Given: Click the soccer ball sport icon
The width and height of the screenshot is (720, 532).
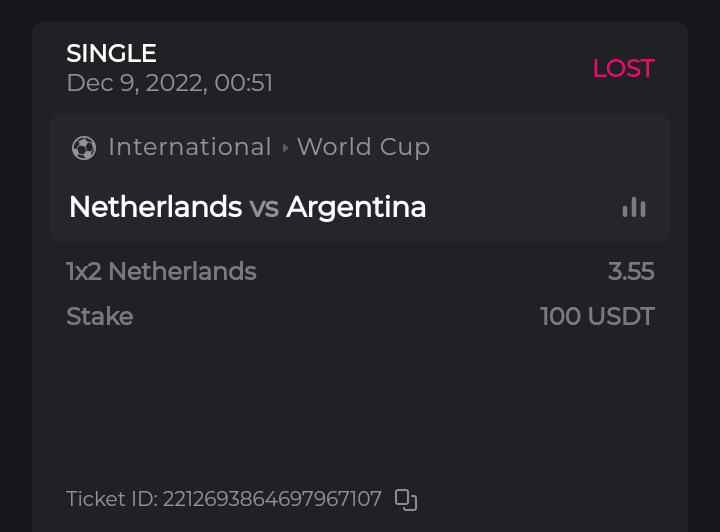Looking at the screenshot, I should tap(84, 148).
